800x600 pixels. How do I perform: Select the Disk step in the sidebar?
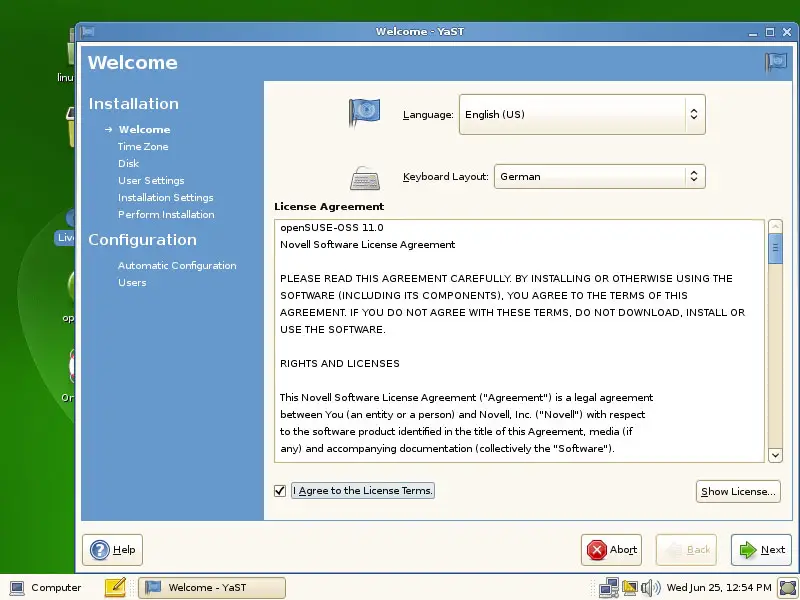(x=129, y=163)
